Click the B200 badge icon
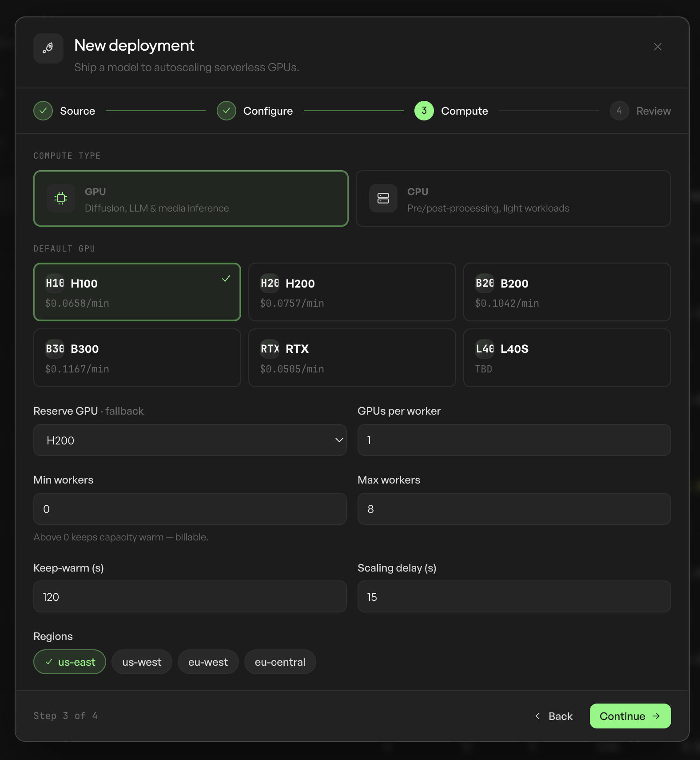 click(x=485, y=283)
